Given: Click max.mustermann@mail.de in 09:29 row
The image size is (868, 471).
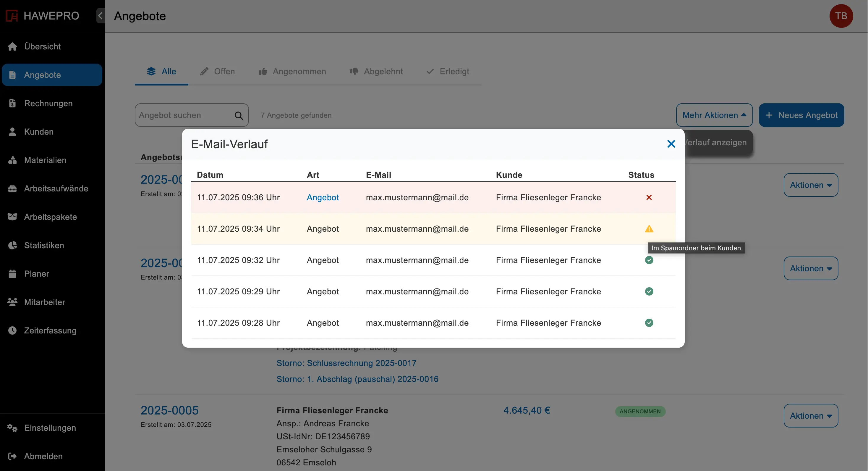Looking at the screenshot, I should click(x=417, y=291).
